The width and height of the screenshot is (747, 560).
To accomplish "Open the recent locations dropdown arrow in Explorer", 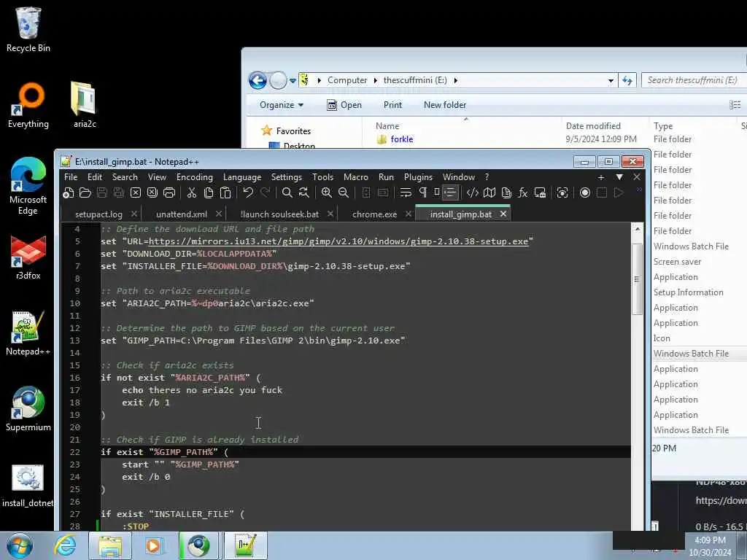I will click(293, 80).
